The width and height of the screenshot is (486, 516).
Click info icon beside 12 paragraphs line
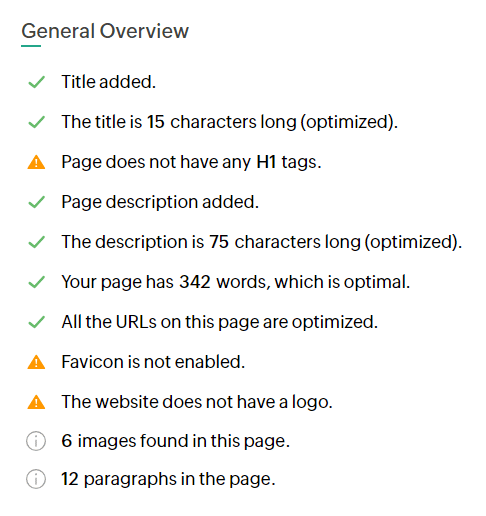tap(36, 479)
